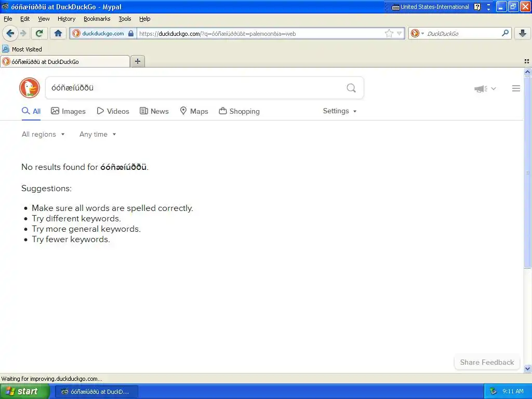Expand the All regions filter
The height and width of the screenshot is (399, 532).
[43, 135]
